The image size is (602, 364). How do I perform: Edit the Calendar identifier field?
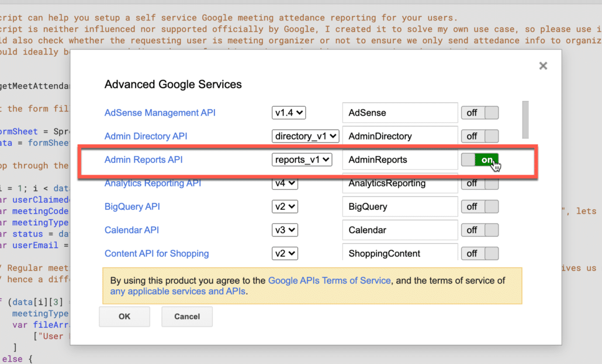click(400, 230)
